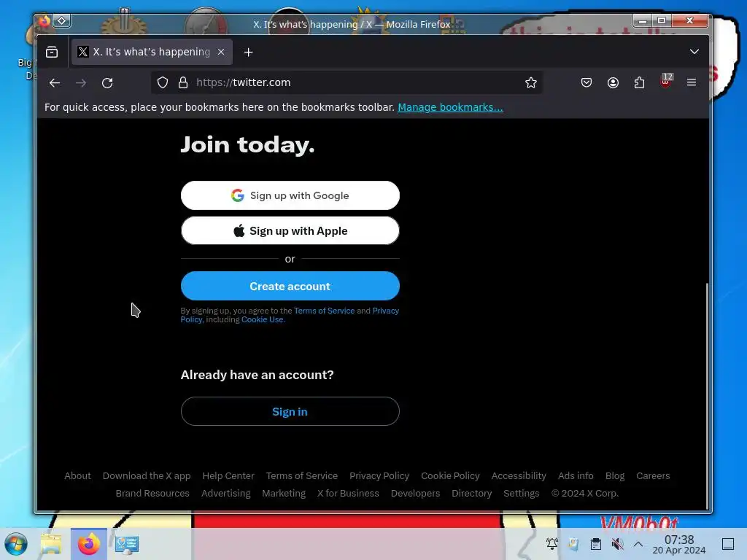Click the Sign in button
Screen dimensions: 747x560
(x=290, y=411)
